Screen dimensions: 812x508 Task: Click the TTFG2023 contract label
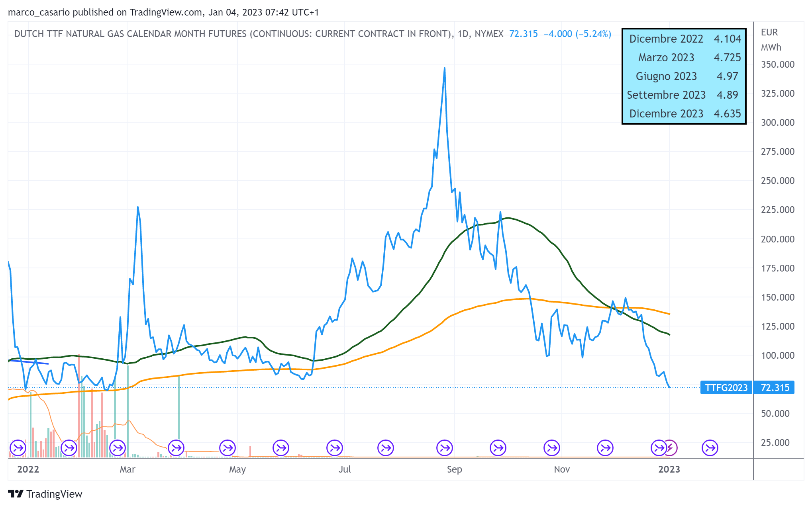(726, 388)
